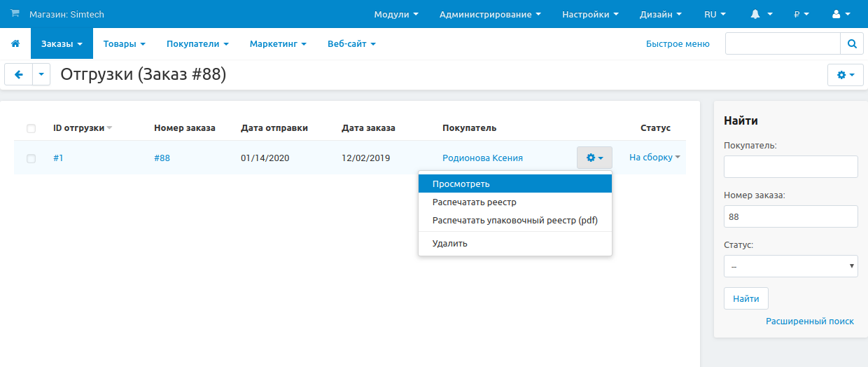Open gear settings menu beside page title
868x367 pixels.
(845, 74)
